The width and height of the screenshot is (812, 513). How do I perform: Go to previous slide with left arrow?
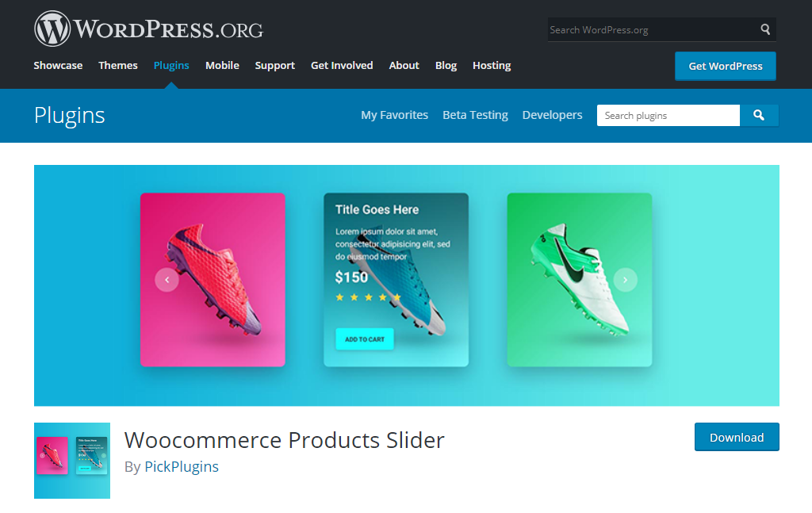[x=167, y=280]
